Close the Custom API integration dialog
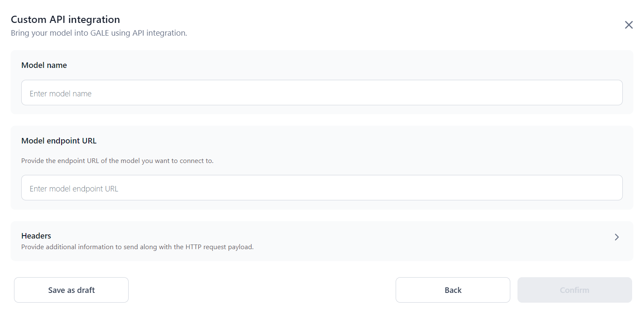The height and width of the screenshot is (312, 644). point(629,25)
